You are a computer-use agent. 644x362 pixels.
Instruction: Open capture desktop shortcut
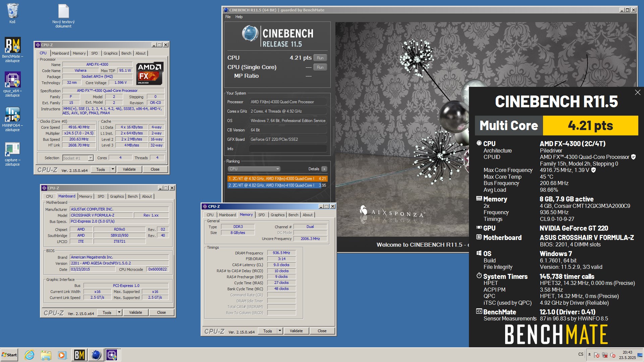tap(12, 154)
